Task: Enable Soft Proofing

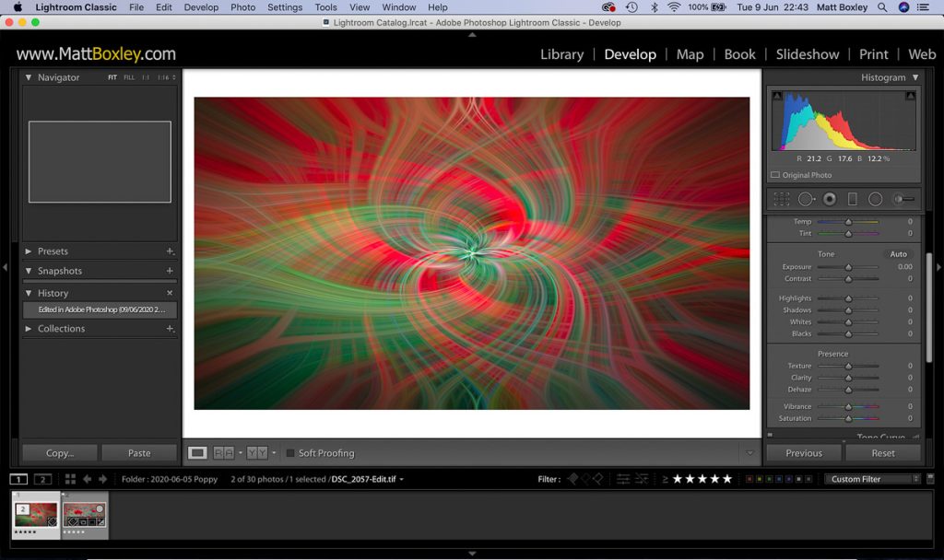Action: point(291,452)
